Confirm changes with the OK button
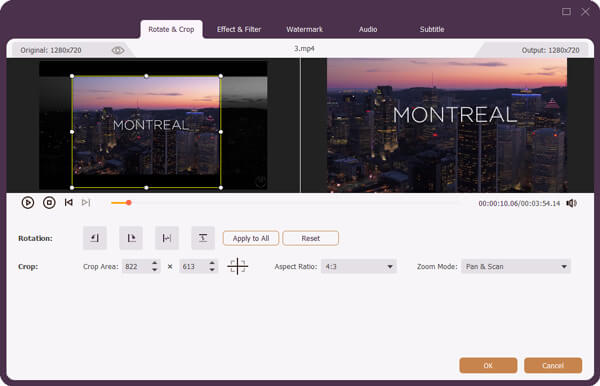Viewport: 600px width, 386px height. point(488,365)
